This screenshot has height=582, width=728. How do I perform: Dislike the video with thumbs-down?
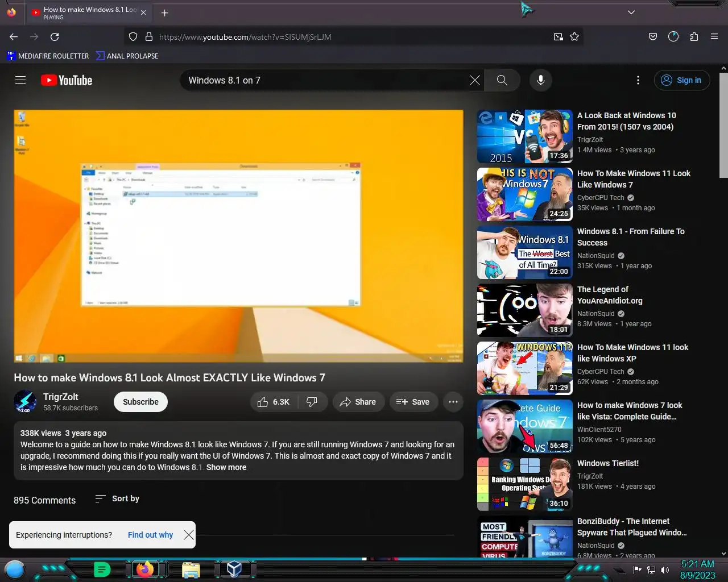[x=312, y=402]
